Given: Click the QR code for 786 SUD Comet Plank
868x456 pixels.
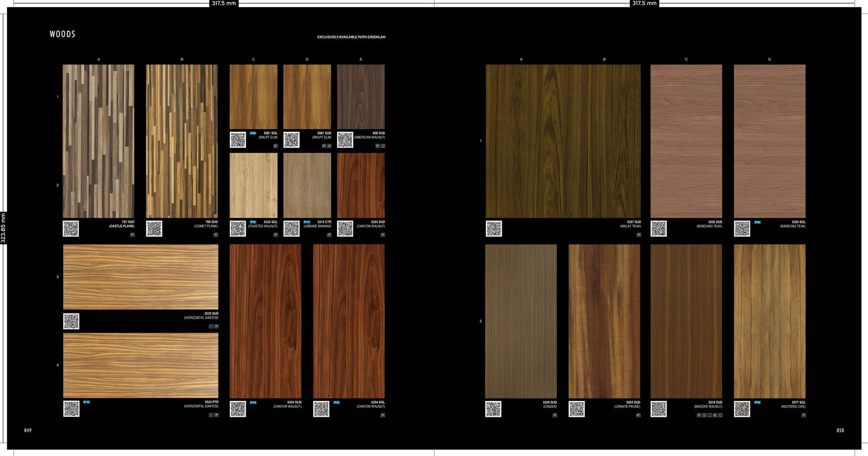Looking at the screenshot, I should coord(154,228).
